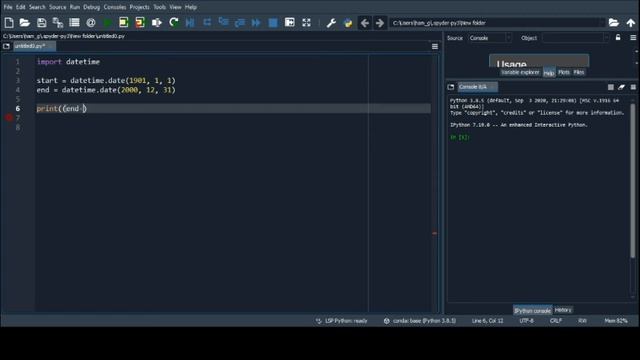
Task: Run selection or current line icon
Action: 157,23
